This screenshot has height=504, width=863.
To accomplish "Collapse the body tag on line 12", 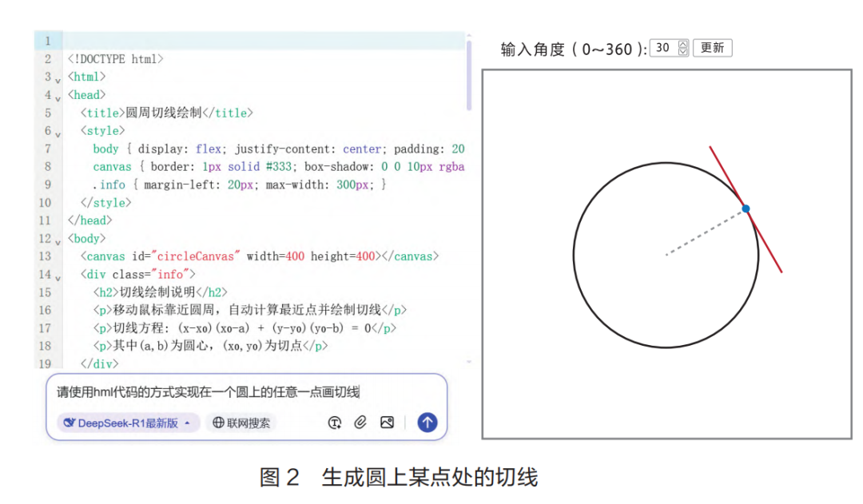I will [58, 243].
